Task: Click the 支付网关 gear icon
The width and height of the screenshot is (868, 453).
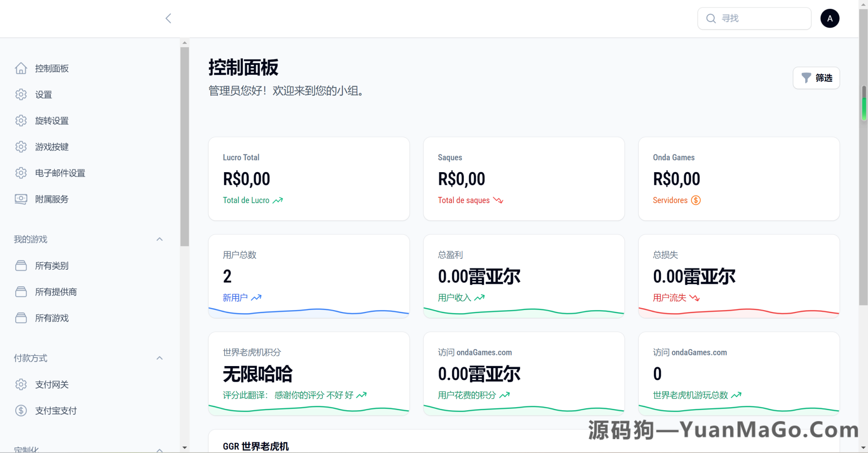Action: coord(21,384)
